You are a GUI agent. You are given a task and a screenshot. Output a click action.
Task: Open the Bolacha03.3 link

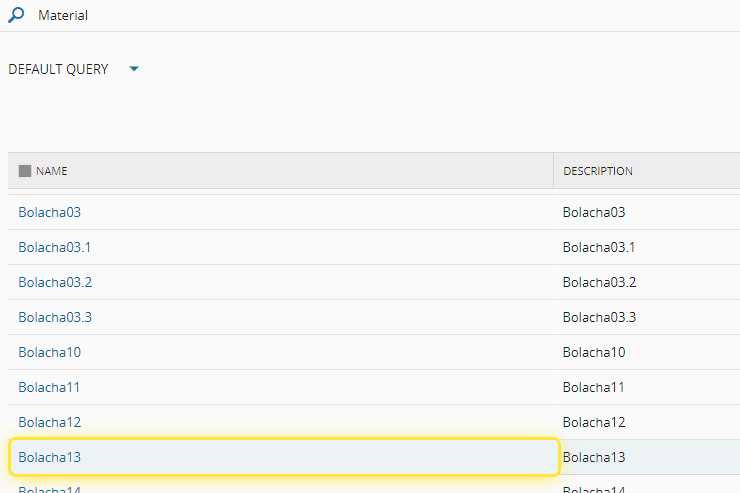click(55, 317)
